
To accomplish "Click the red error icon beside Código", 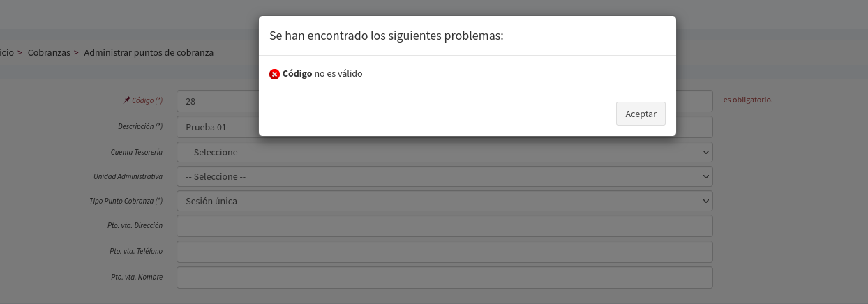I will [x=274, y=74].
